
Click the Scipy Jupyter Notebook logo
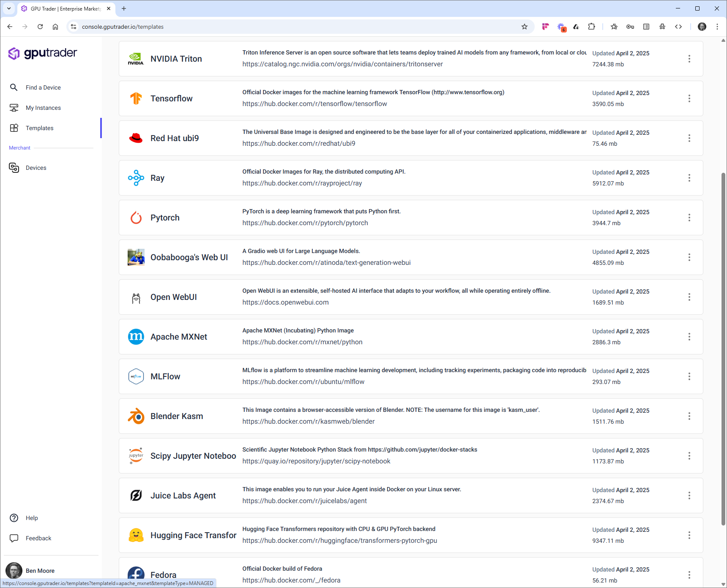136,456
